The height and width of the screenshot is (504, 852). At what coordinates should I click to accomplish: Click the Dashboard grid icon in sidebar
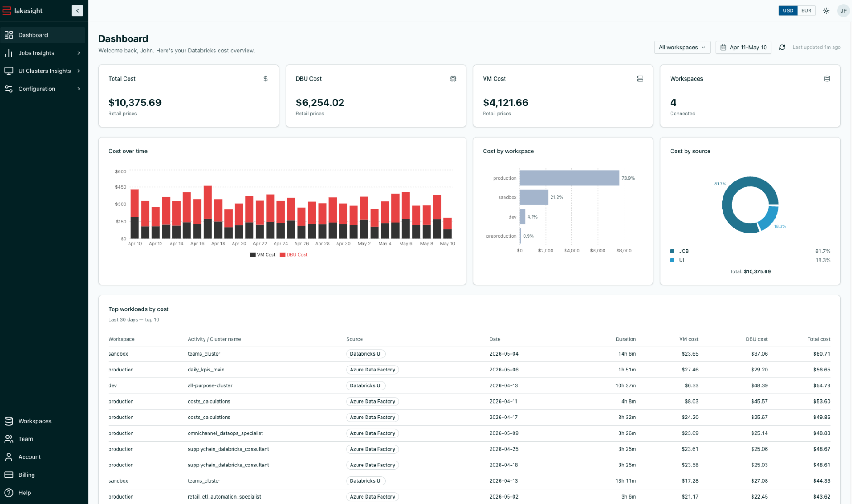pyautogui.click(x=9, y=35)
